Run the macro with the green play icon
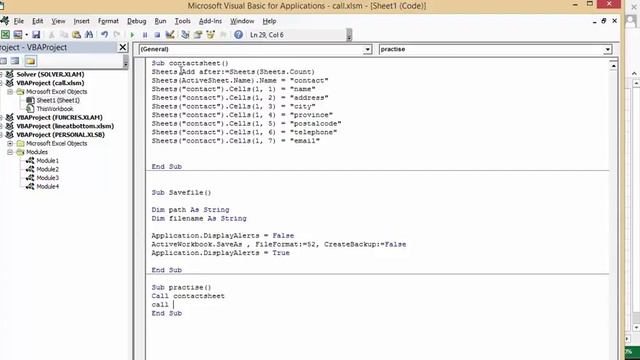Viewport: 640px width, 360px height. point(132,35)
